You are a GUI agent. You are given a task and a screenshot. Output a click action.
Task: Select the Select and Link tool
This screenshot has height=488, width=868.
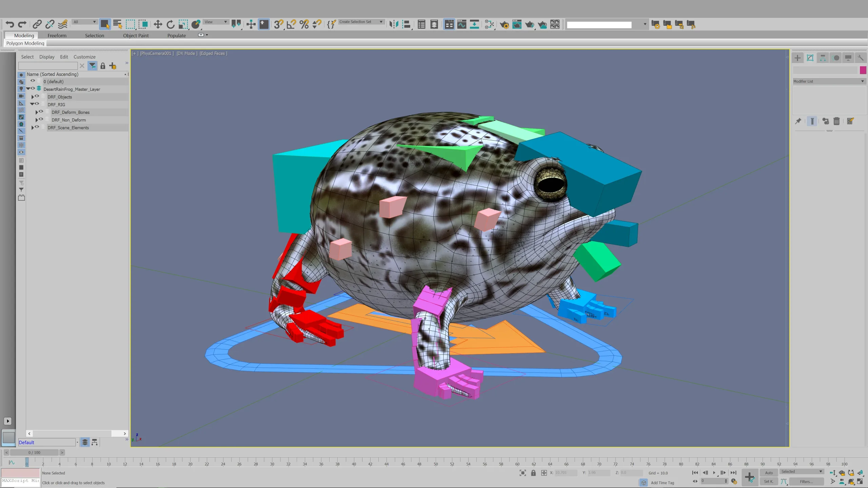tap(37, 24)
